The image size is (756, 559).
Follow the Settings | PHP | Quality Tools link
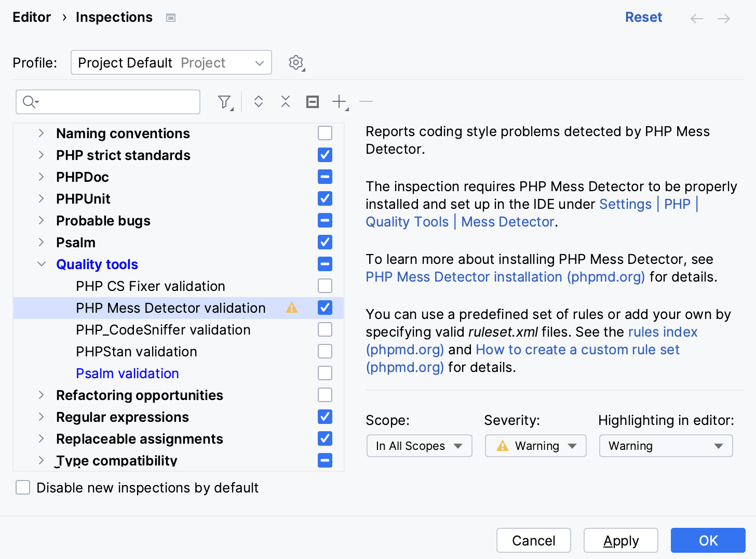(x=625, y=204)
